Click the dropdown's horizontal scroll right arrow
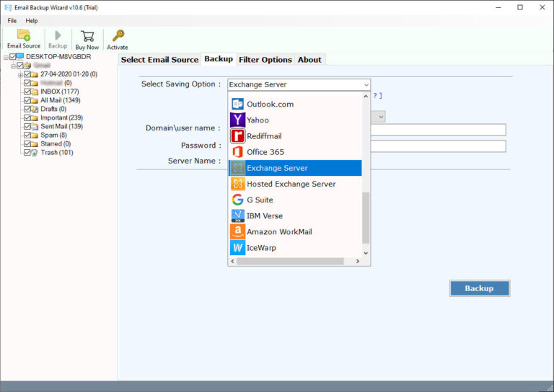Image resolution: width=554 pixels, height=392 pixels. 358,261
